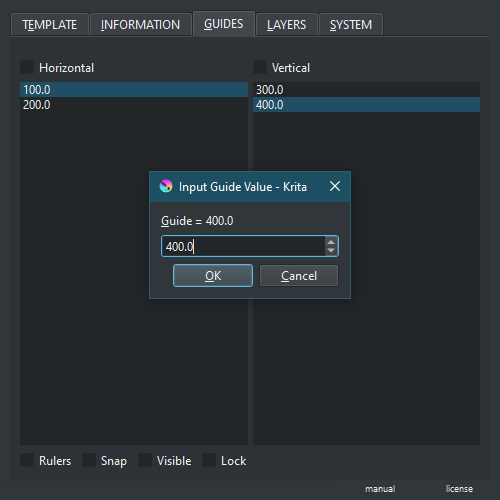Toggle the Horizontal checkbox
500x500 pixels.
[x=27, y=67]
